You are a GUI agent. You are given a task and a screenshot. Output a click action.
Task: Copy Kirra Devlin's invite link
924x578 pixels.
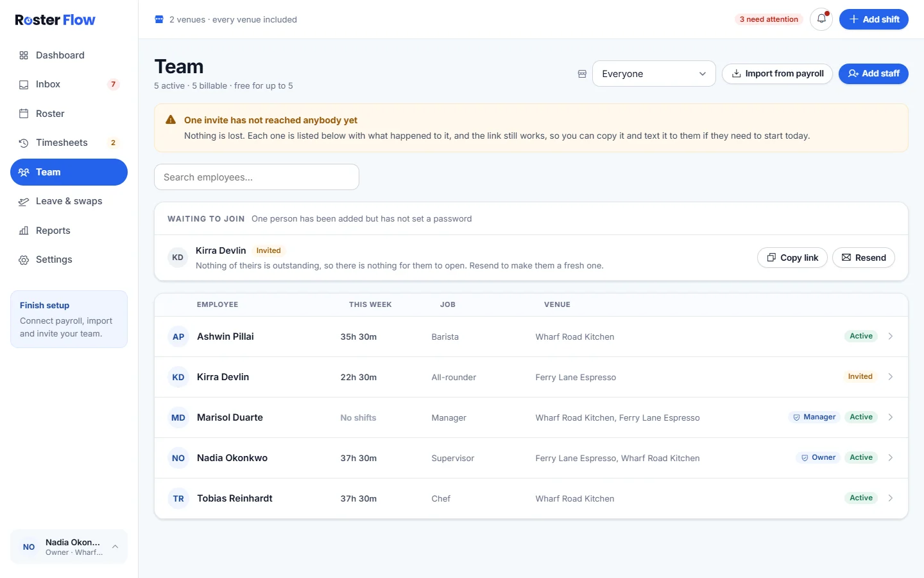coord(792,258)
